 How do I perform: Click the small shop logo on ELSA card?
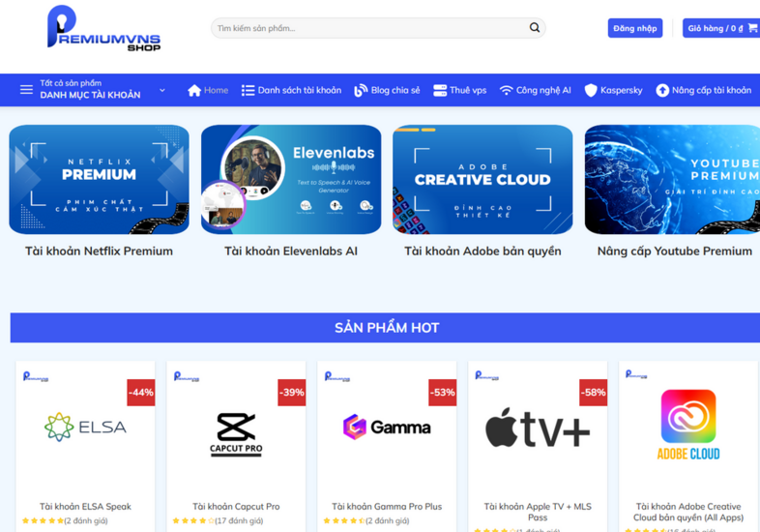[36, 376]
